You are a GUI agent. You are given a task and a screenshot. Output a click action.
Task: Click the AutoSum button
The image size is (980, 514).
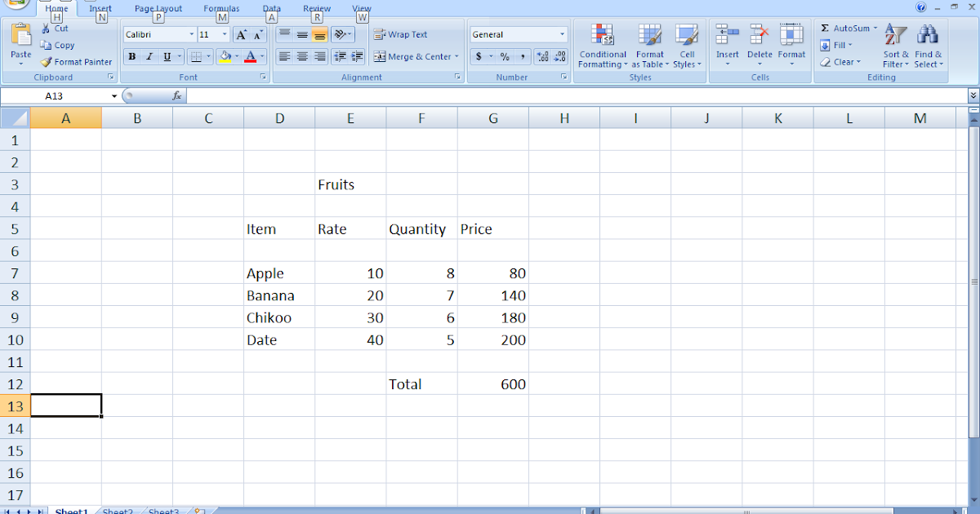848,29
